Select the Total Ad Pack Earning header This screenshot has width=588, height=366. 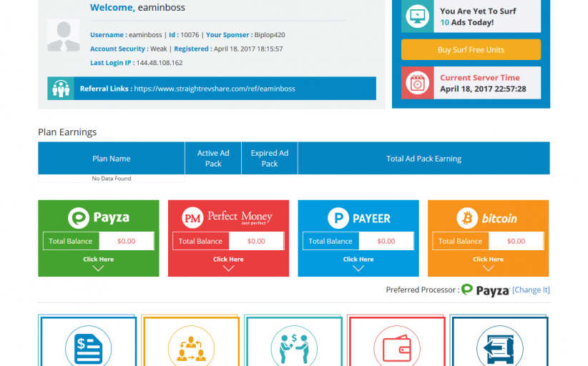point(423,159)
